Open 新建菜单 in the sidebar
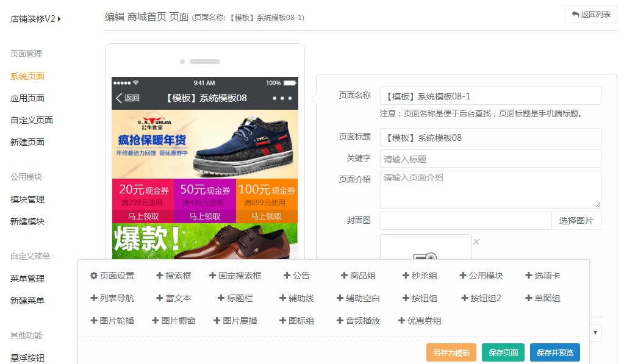The image size is (624, 364). (27, 301)
